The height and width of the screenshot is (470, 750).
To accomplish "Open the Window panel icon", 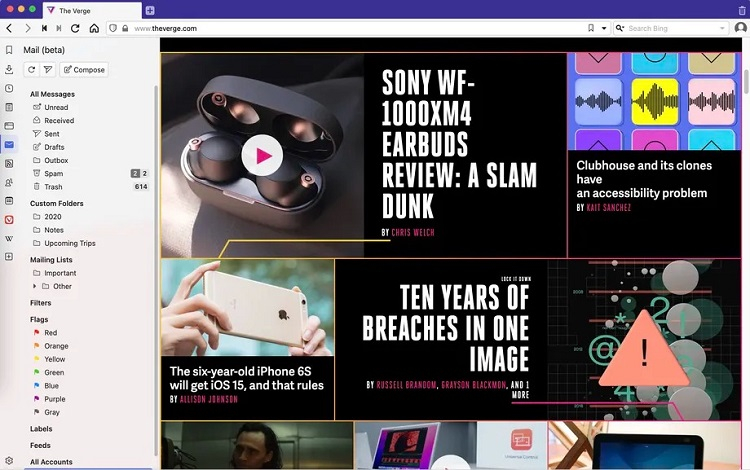I will (x=9, y=126).
